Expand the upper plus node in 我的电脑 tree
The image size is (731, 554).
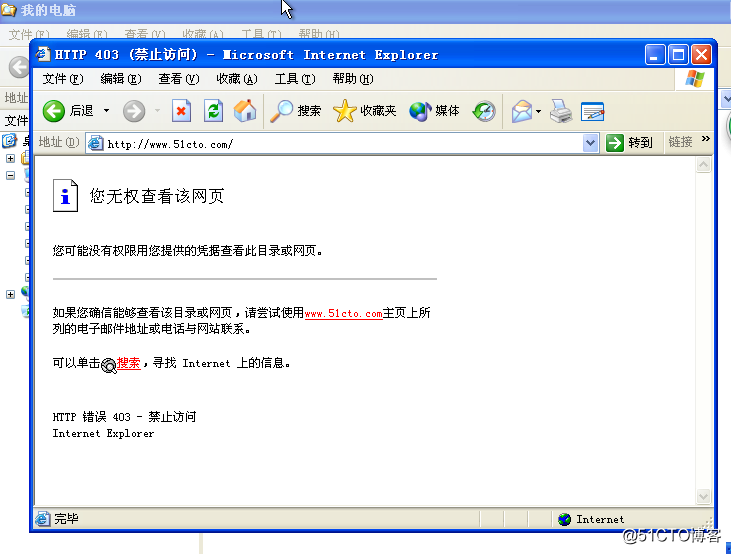pyautogui.click(x=10, y=159)
